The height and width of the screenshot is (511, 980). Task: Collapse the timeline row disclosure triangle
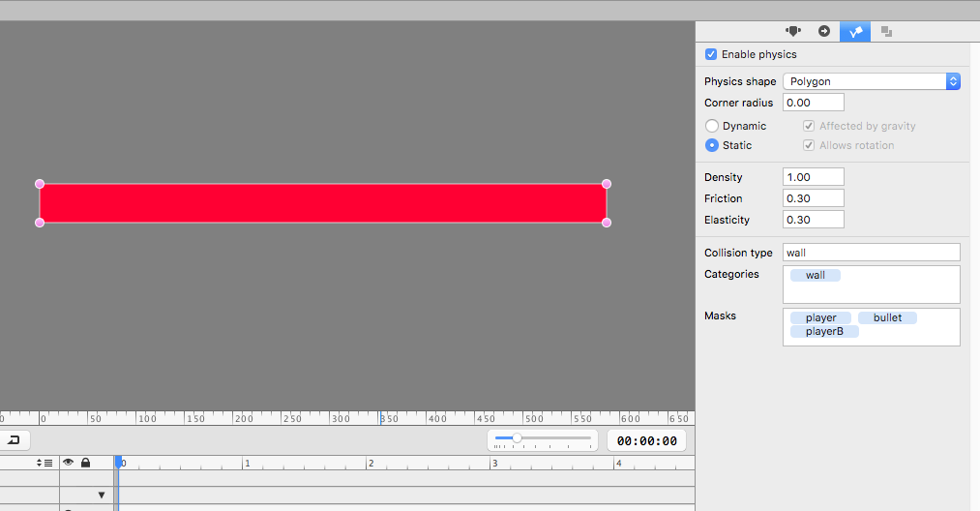[102, 496]
